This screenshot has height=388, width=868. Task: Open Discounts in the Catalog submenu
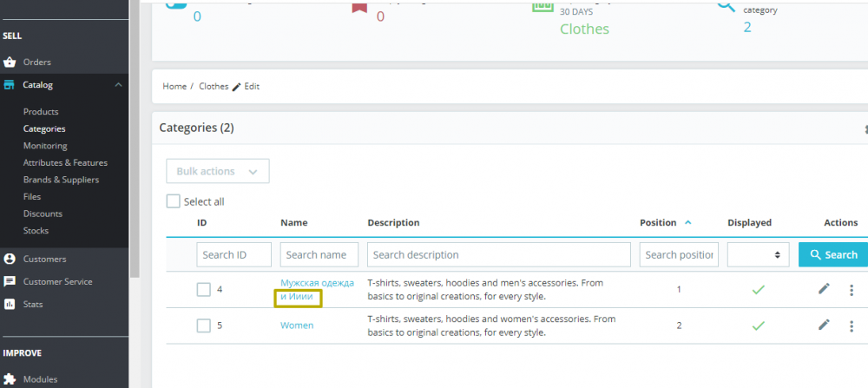tap(43, 214)
